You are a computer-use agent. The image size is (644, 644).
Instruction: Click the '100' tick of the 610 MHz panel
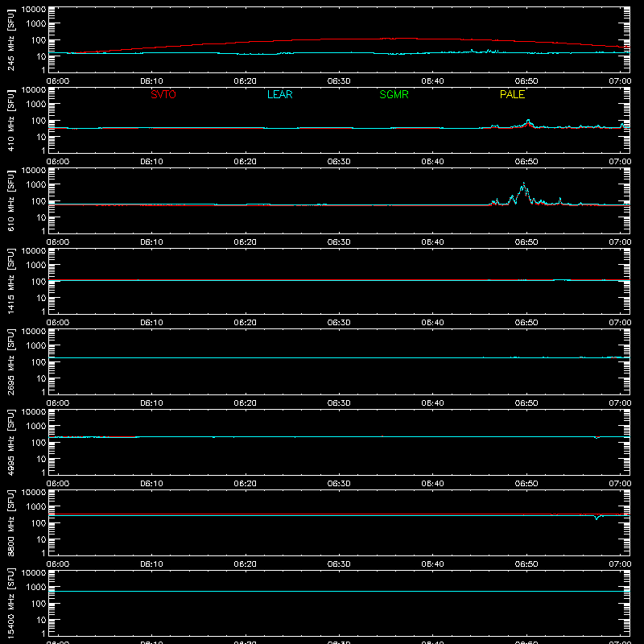(x=38, y=200)
